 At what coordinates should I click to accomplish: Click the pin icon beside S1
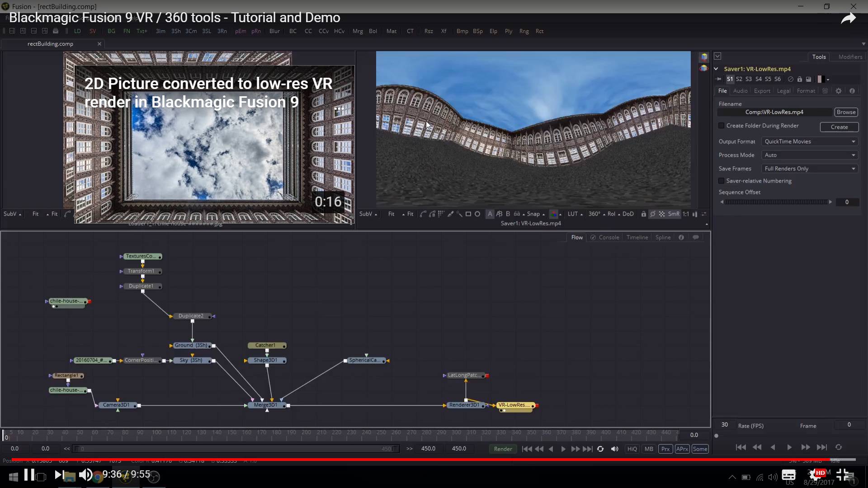click(x=719, y=79)
